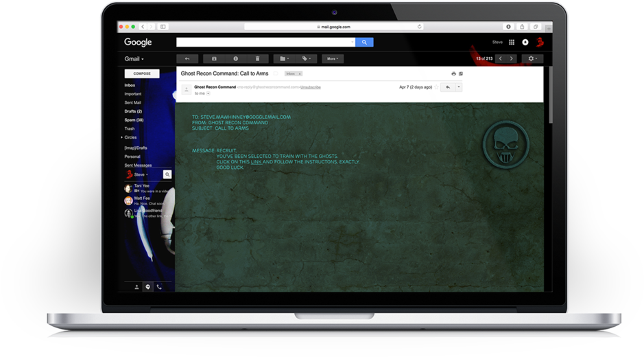The height and width of the screenshot is (357, 644).
Task: Open chat with Tani Yee
Action: click(x=147, y=188)
